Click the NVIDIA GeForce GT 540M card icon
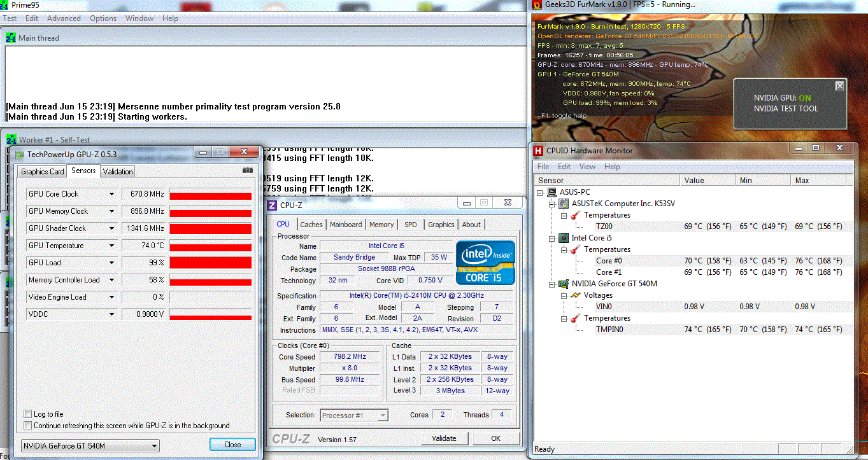The width and height of the screenshot is (868, 460). coord(564,284)
